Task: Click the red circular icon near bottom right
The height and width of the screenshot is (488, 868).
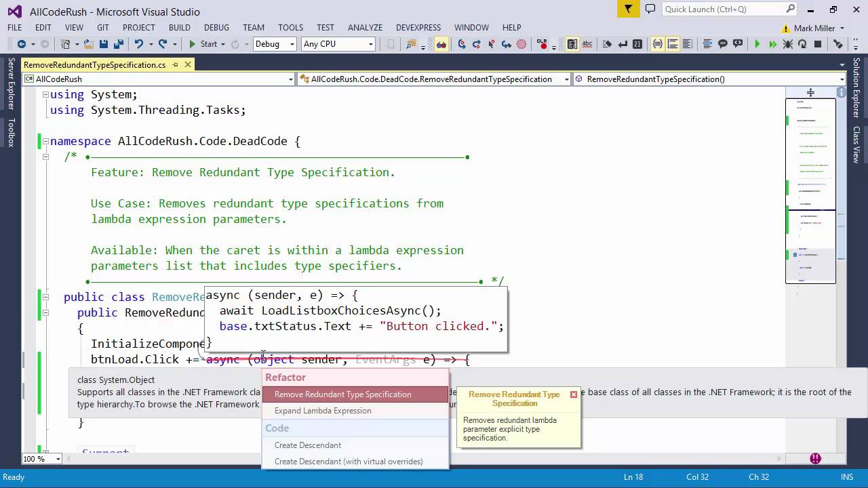Action: point(815,459)
